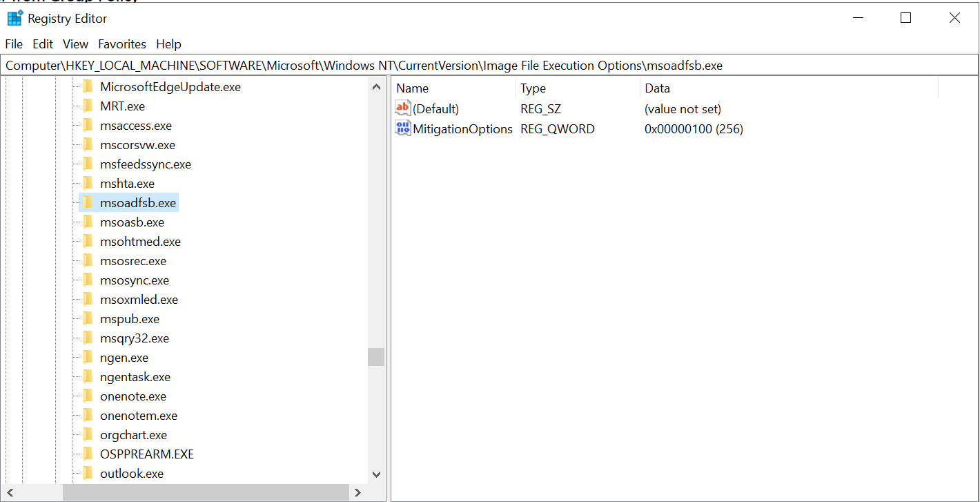Click the tree pane scroll up arrow
Image resolution: width=980 pixels, height=502 pixels.
point(376,87)
